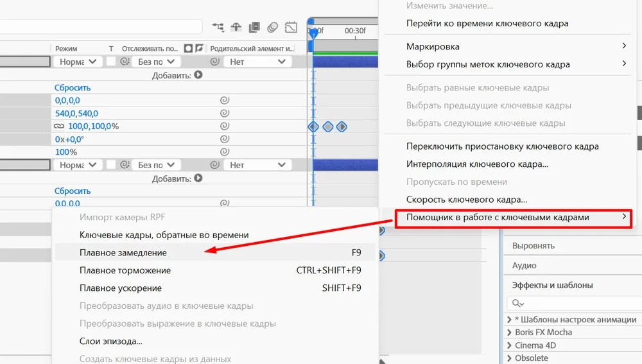
Task: Click the 0x+0,0° rotation value
Action: coord(69,139)
